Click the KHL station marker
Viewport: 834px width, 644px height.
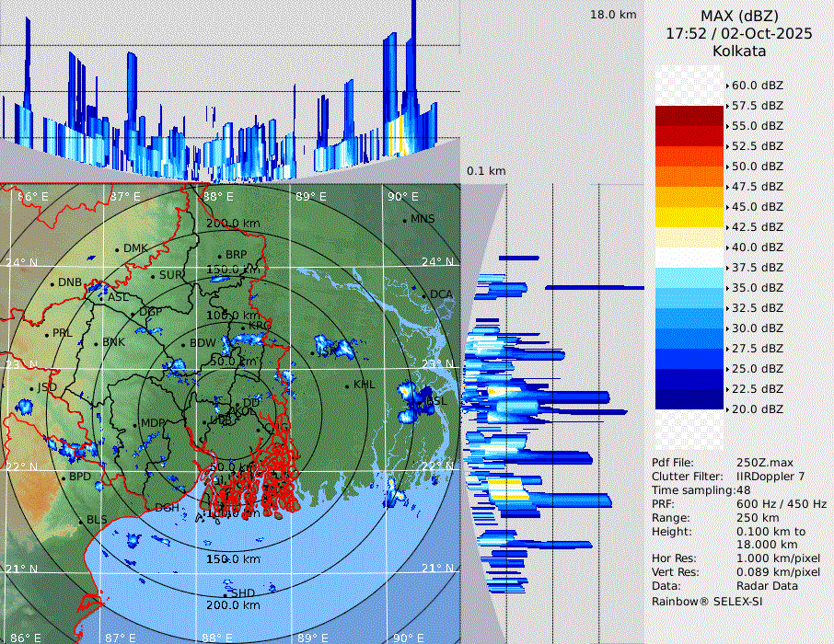coord(347,385)
